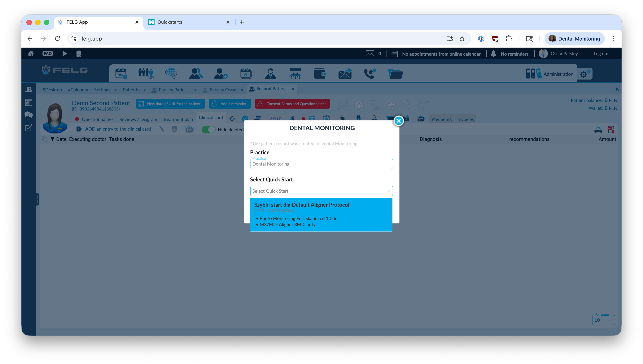Image resolution: width=643 pixels, height=364 pixels.
Task: Switch to the Parsley Oscar tab
Action: 223,90
